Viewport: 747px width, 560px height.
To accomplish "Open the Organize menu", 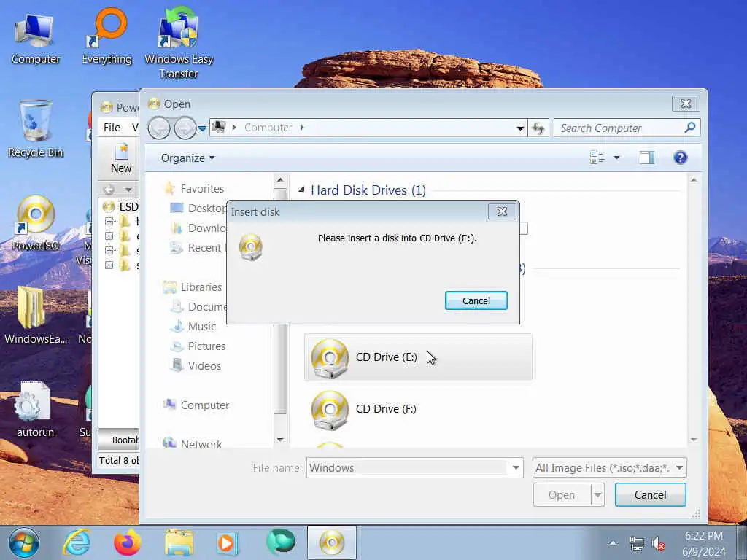I will pos(187,157).
